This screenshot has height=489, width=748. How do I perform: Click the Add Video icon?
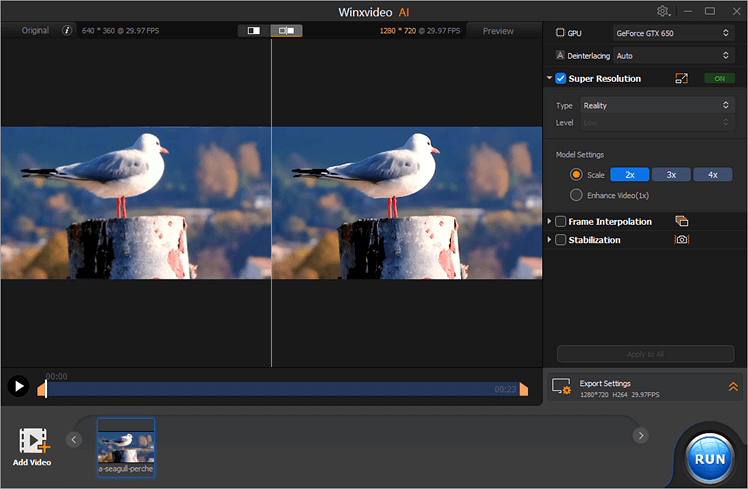pyautogui.click(x=34, y=442)
